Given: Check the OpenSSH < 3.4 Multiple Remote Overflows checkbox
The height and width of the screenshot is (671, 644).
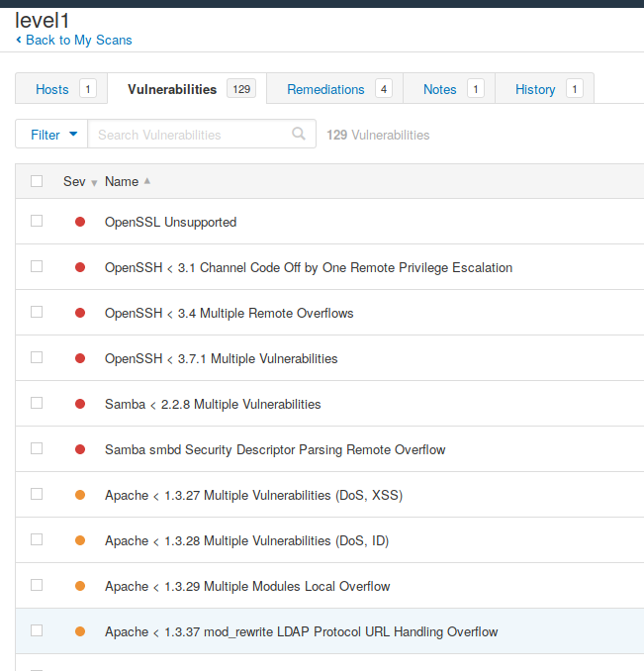Looking at the screenshot, I should [x=37, y=312].
